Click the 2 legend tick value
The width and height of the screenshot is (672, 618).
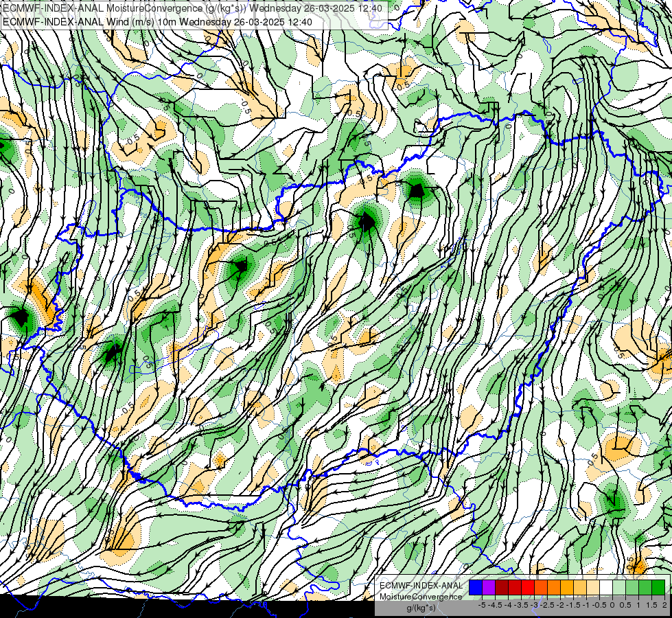(664, 605)
